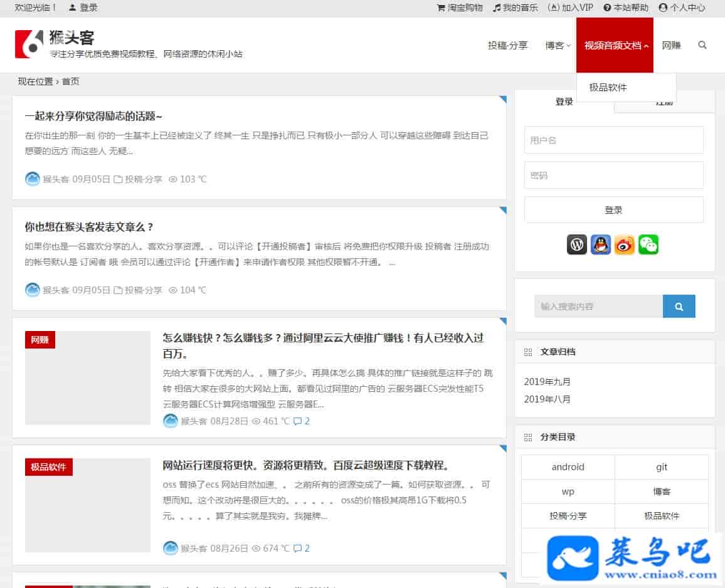Click the WordPress login icon

click(577, 244)
